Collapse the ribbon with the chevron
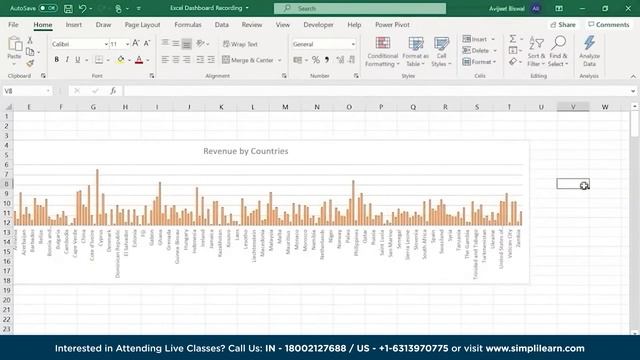 (633, 76)
